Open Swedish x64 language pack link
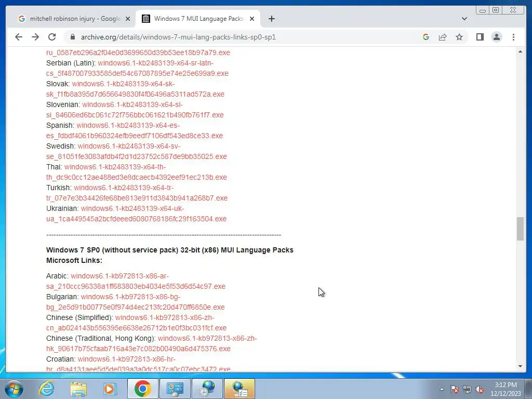 [x=137, y=151]
